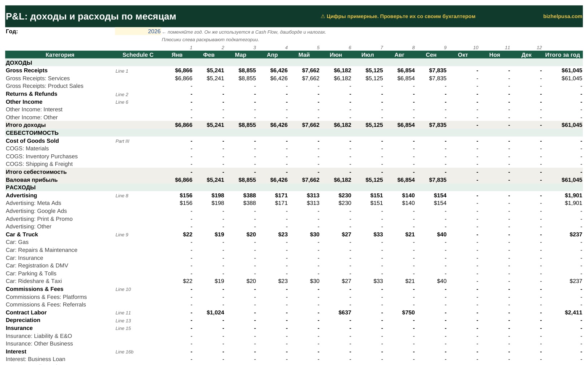Select COGS: Inventory Purchases label
The height and width of the screenshot is (365, 588).
tap(42, 156)
